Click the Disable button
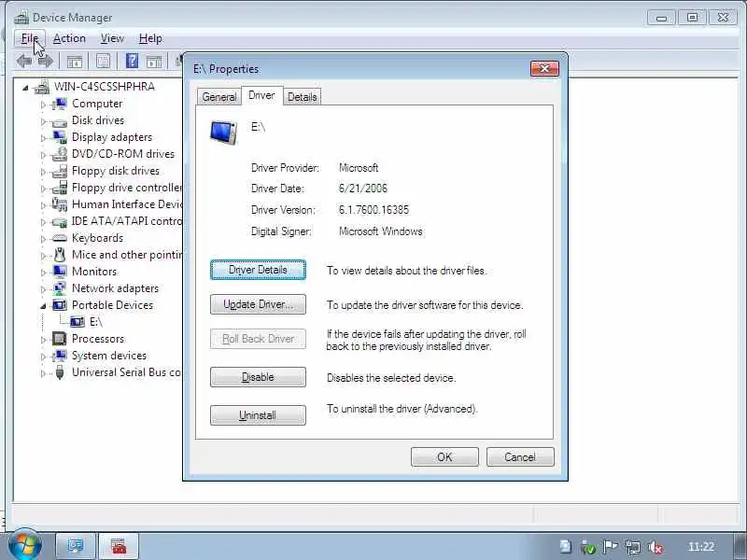The width and height of the screenshot is (747, 560). [258, 377]
